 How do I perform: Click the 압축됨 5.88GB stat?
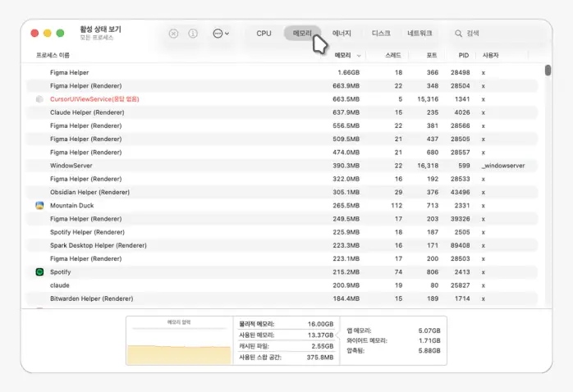393,351
